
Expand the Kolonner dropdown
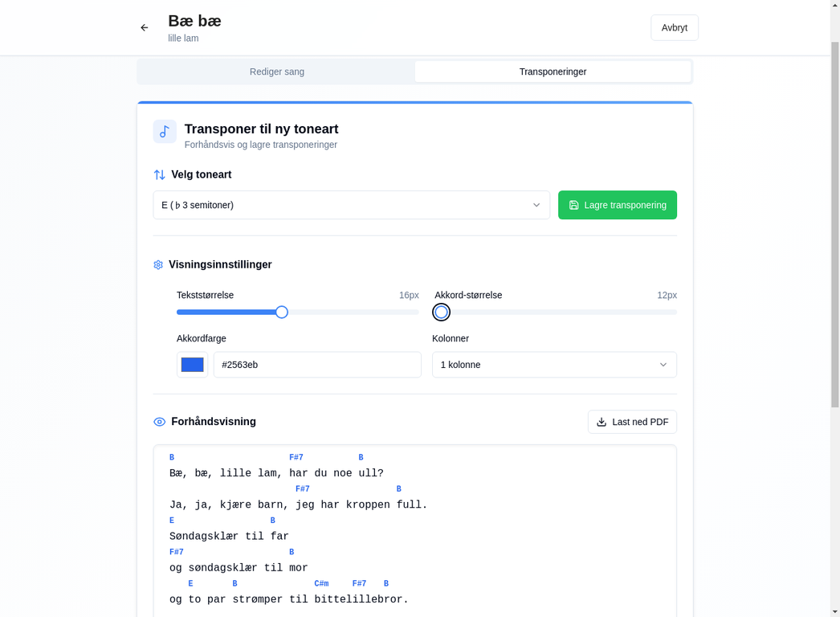(554, 365)
